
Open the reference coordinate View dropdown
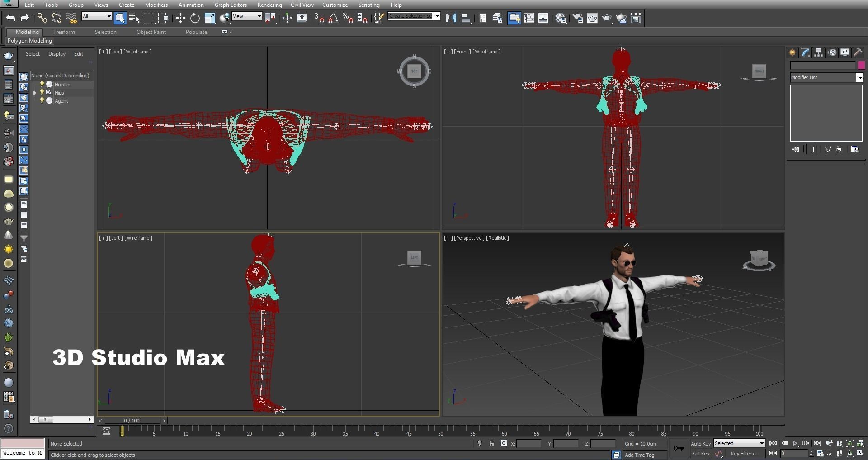[x=247, y=16]
